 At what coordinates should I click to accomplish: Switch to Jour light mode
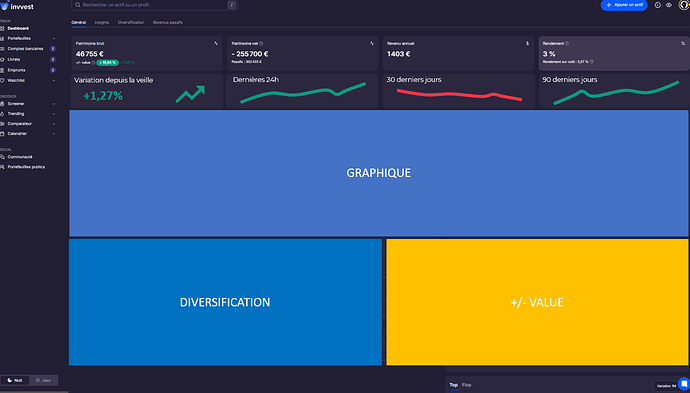(x=44, y=380)
